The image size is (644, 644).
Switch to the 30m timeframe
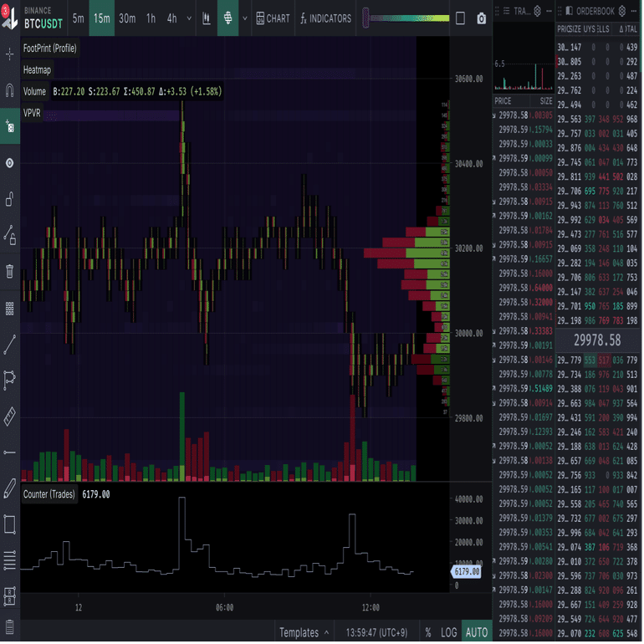pos(127,18)
